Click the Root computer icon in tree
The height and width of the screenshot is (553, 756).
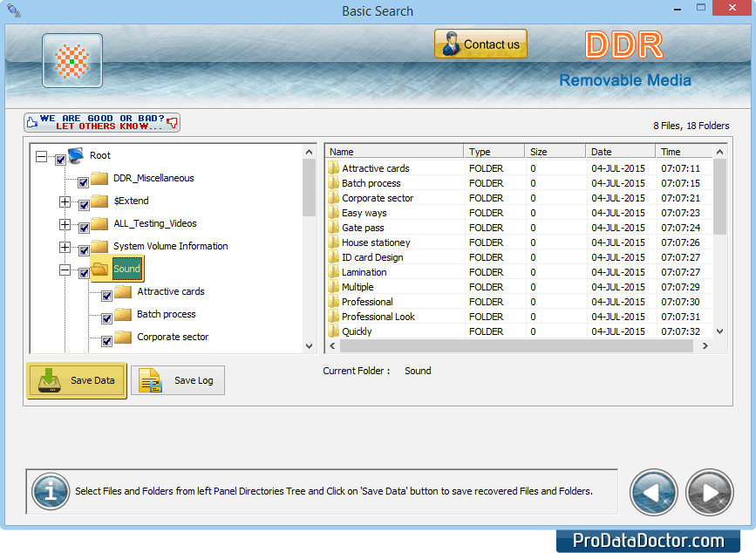click(x=76, y=155)
